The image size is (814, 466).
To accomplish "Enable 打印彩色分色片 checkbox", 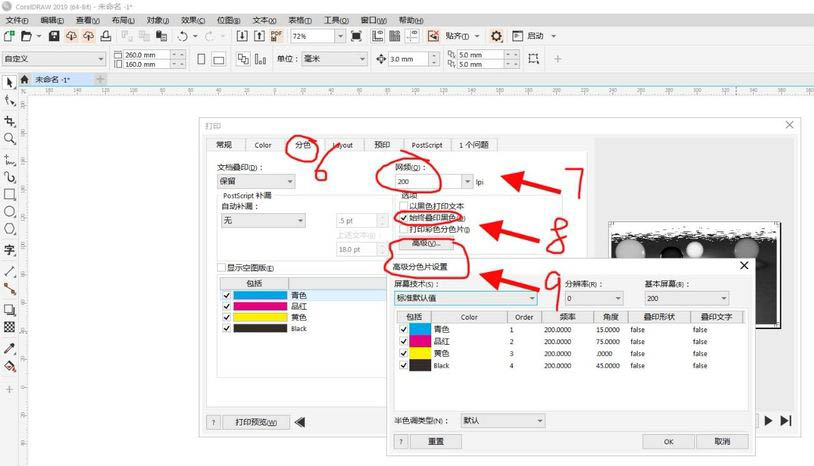I will tap(403, 229).
